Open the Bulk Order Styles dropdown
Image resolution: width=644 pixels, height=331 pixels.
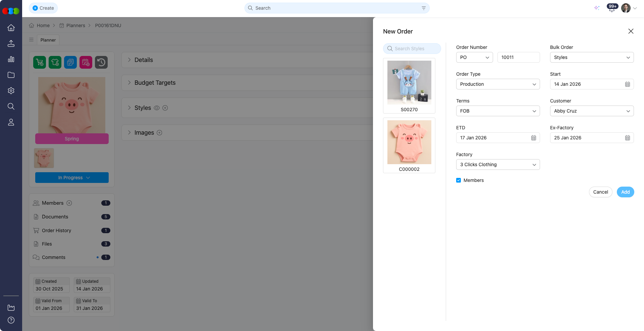pyautogui.click(x=591, y=57)
